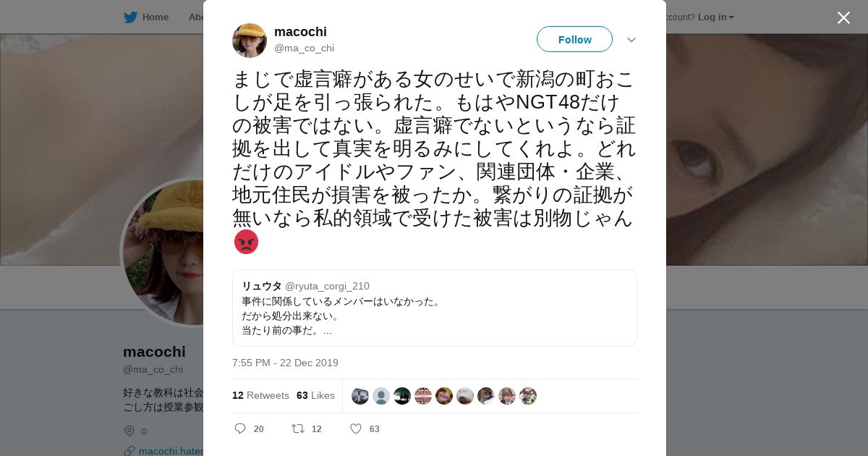The image size is (868, 456).
Task: Click the location pin icon in the profile
Action: point(129,431)
